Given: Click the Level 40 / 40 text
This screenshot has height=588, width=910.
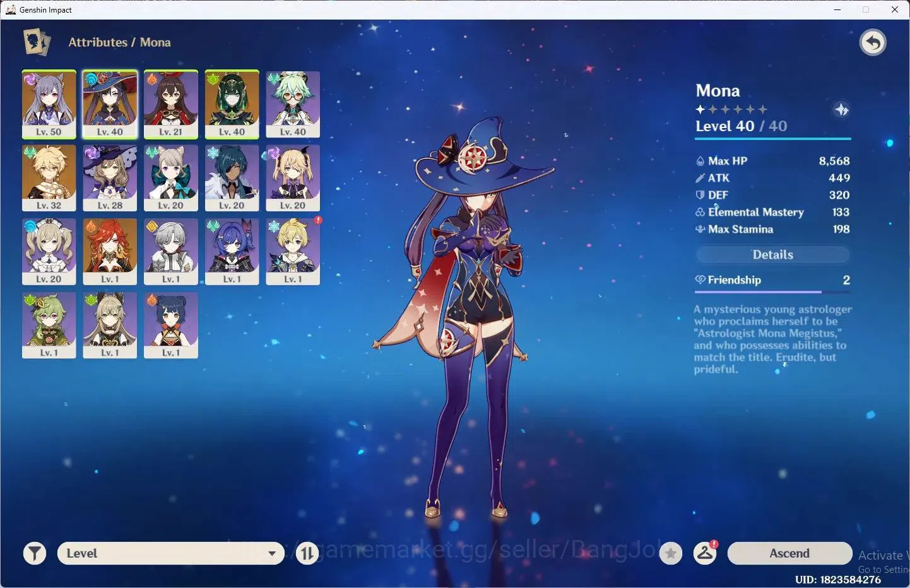Looking at the screenshot, I should pyautogui.click(x=741, y=126).
